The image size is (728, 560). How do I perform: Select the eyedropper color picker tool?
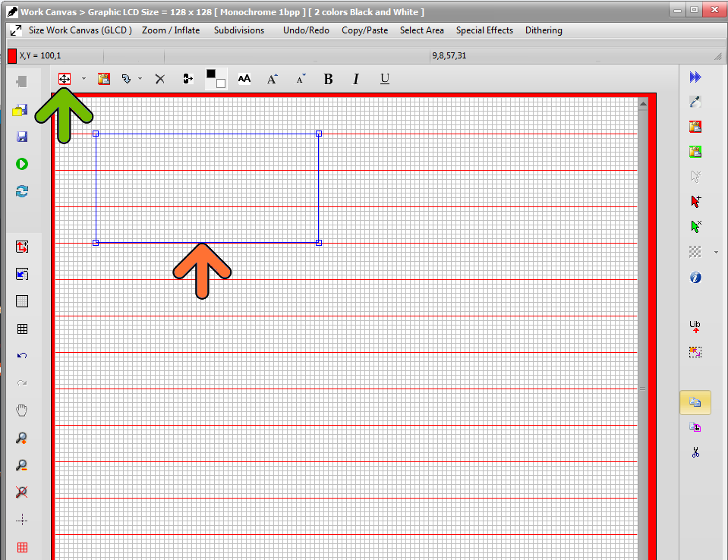pyautogui.click(x=695, y=102)
